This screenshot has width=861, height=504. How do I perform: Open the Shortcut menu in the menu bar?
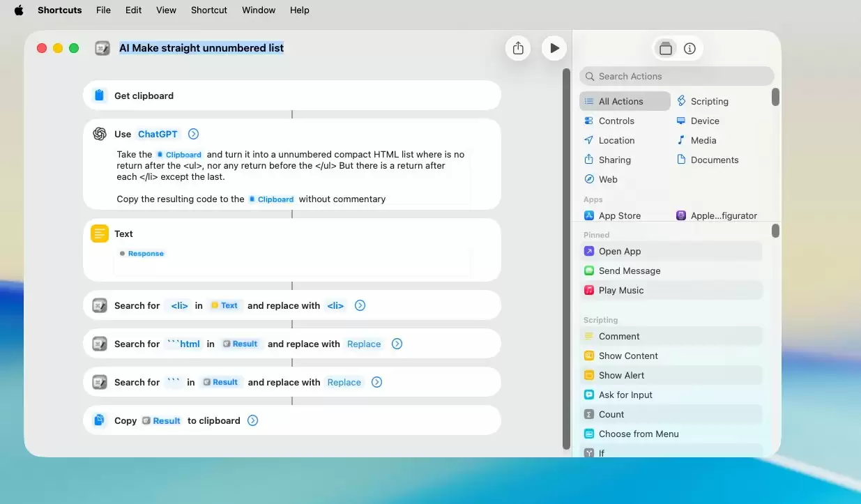pos(208,10)
